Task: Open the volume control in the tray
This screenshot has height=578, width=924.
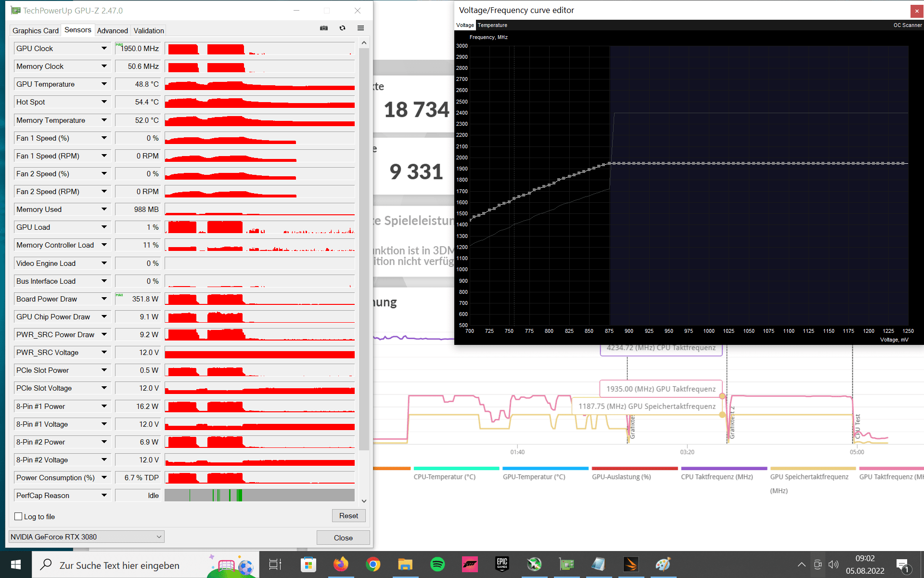Action: pos(834,565)
